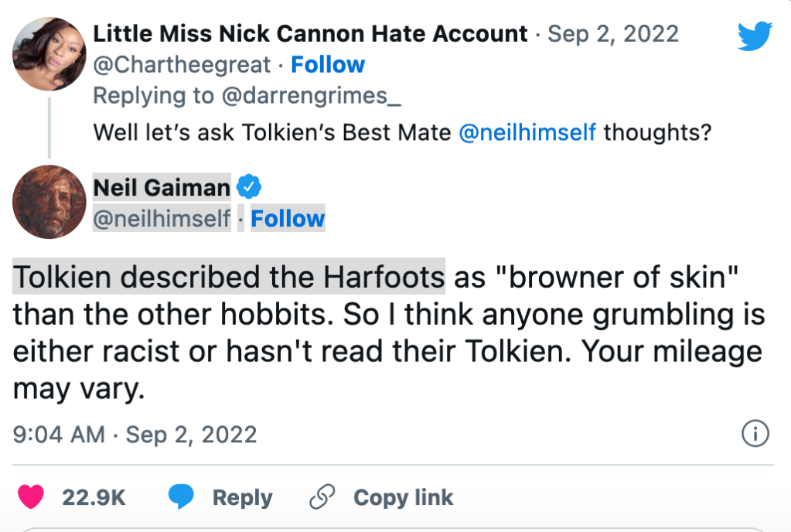Open Neil Gaiman's profile picture
The height and width of the screenshot is (532, 791).
click(x=49, y=202)
